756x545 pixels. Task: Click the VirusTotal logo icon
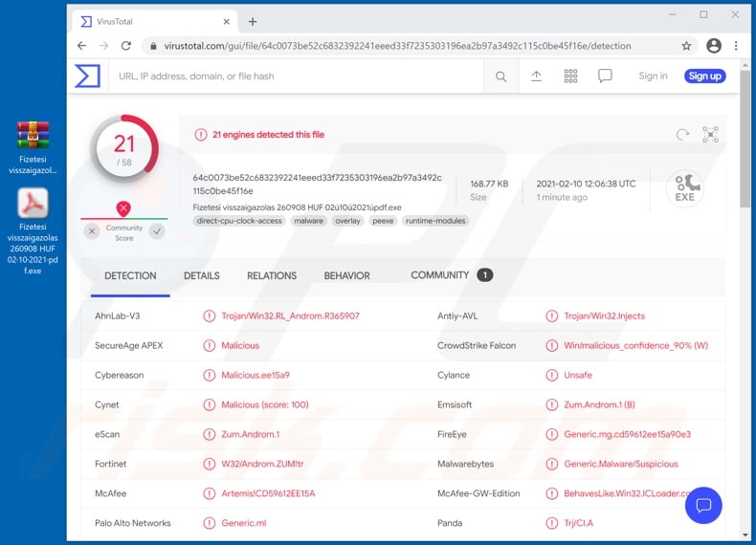tap(87, 76)
